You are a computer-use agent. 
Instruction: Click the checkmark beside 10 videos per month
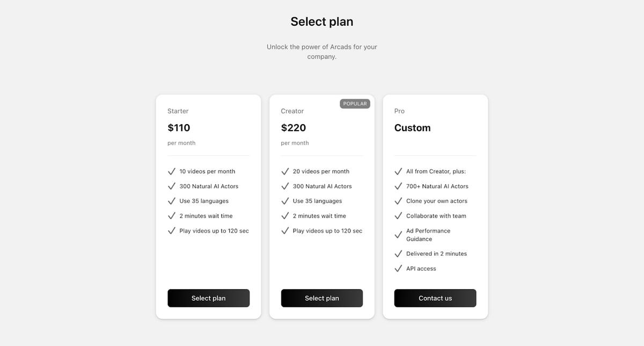click(172, 171)
